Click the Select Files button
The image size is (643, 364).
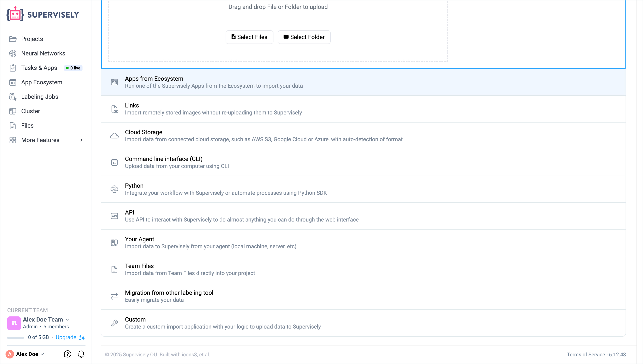(249, 37)
